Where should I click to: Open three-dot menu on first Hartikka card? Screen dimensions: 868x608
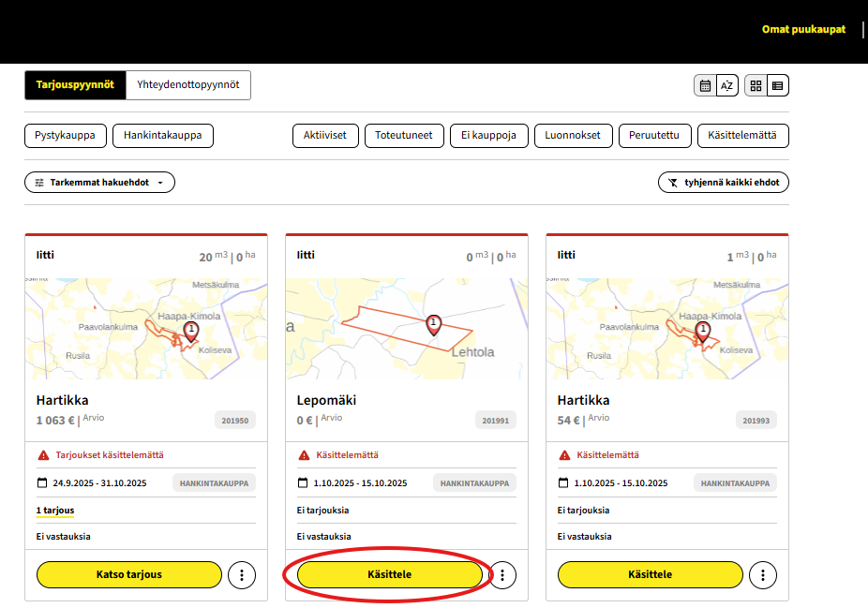point(242,574)
